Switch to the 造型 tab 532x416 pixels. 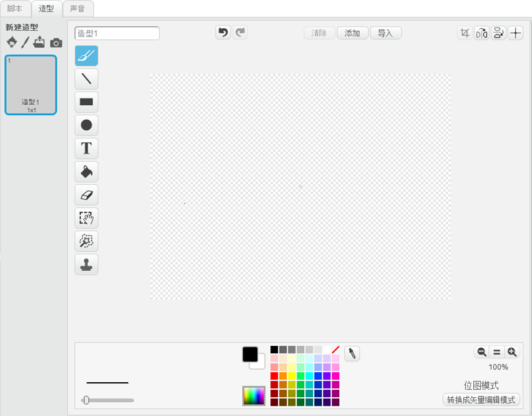click(46, 9)
